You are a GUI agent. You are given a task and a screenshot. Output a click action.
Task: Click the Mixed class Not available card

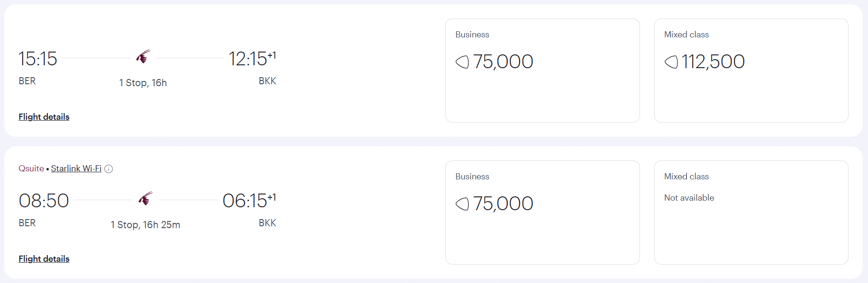coord(751,212)
